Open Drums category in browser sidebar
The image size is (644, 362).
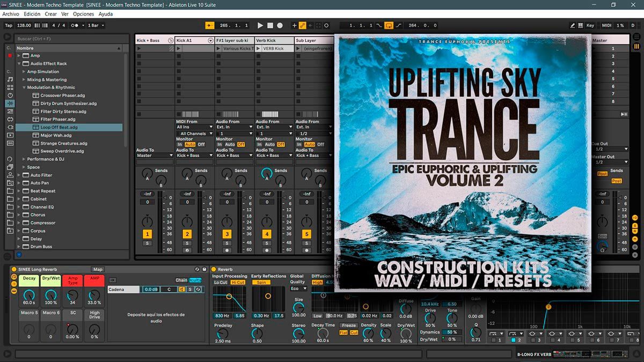coord(9,87)
